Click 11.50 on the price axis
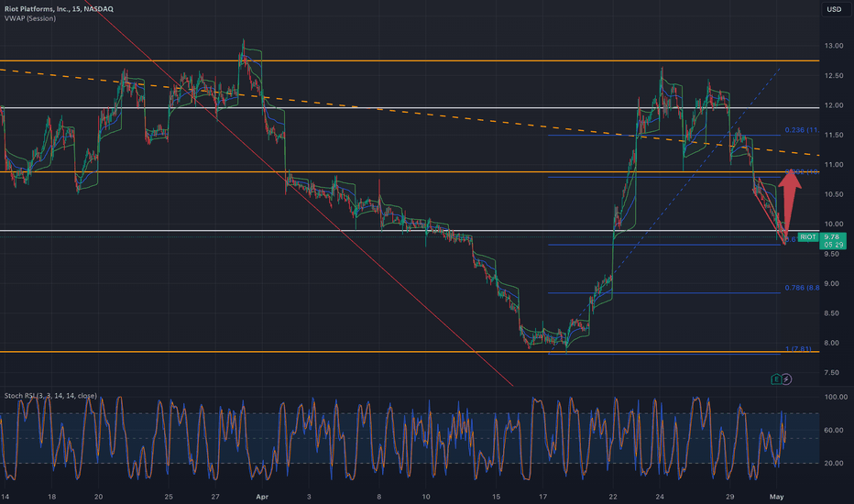 [834, 135]
